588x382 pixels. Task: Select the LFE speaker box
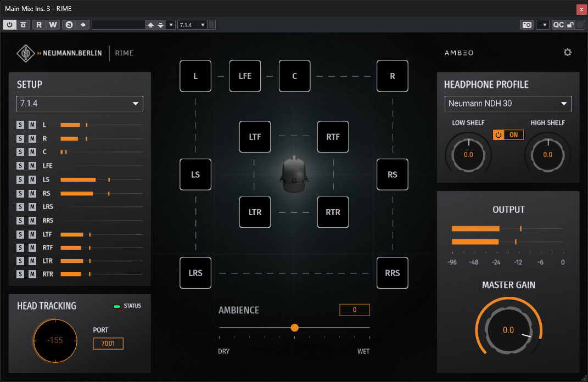245,76
